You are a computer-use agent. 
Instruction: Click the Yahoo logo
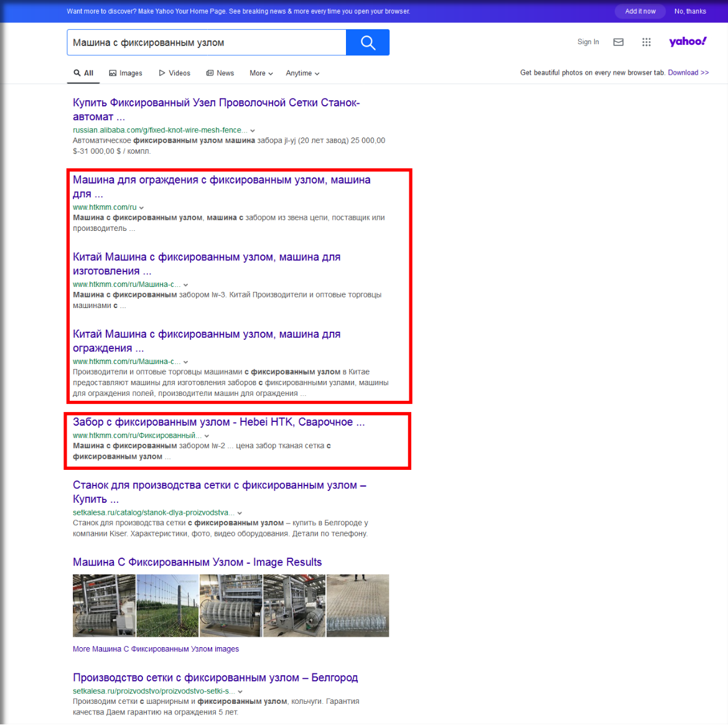(688, 42)
